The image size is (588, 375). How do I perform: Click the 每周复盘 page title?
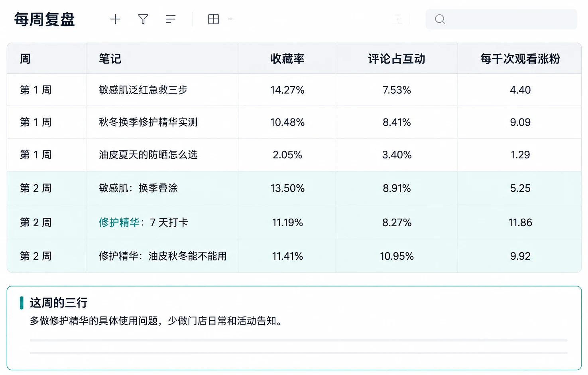45,19
